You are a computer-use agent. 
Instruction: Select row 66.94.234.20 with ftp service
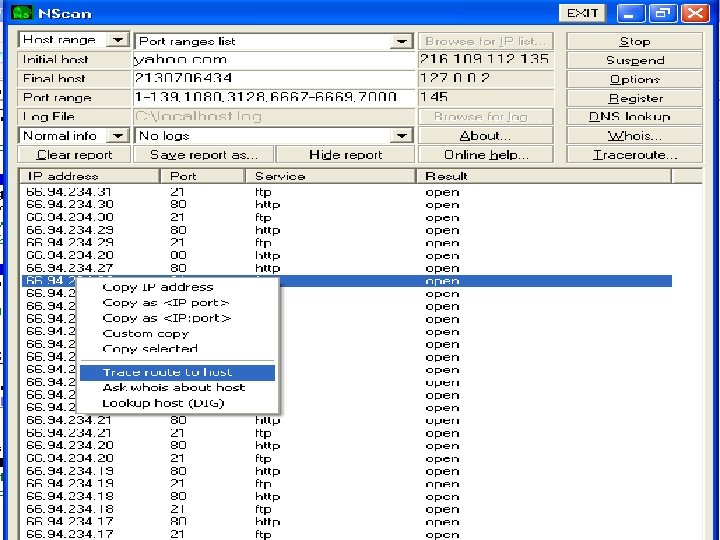pyautogui.click(x=347, y=458)
